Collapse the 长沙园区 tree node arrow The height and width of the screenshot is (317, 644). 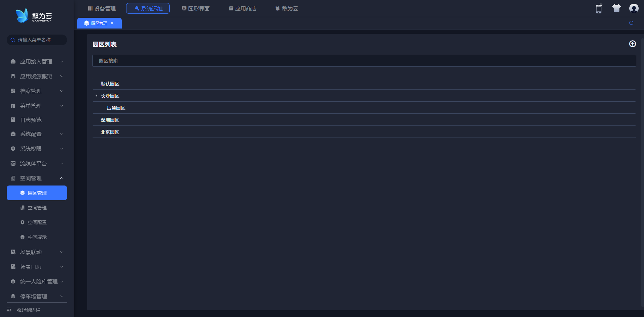pos(96,96)
